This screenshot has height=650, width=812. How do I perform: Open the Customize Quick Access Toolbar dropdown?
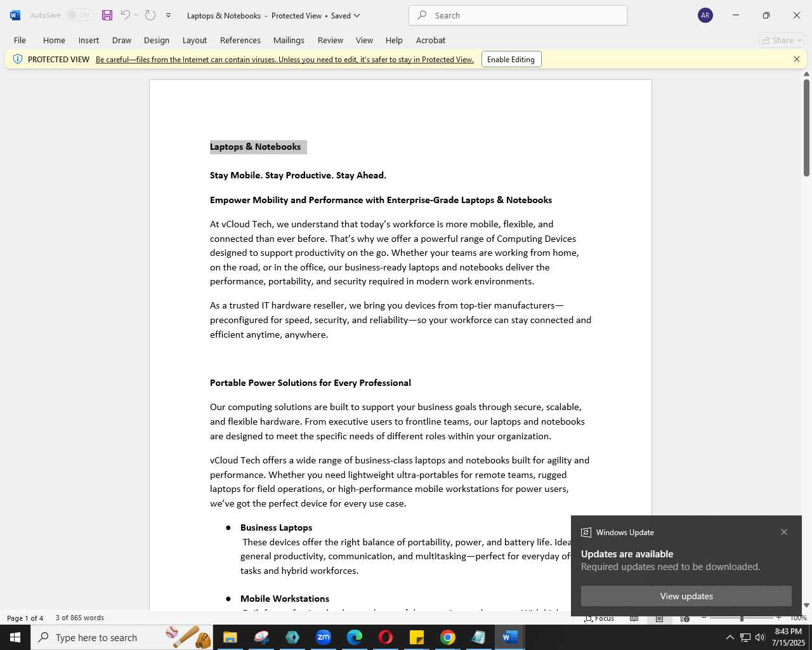tap(168, 15)
